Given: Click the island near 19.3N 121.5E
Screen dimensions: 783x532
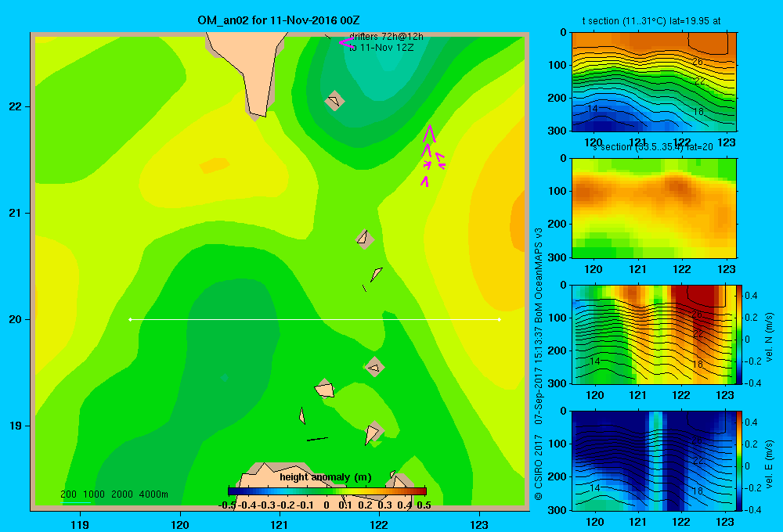Looking at the screenshot, I should pos(325,389).
